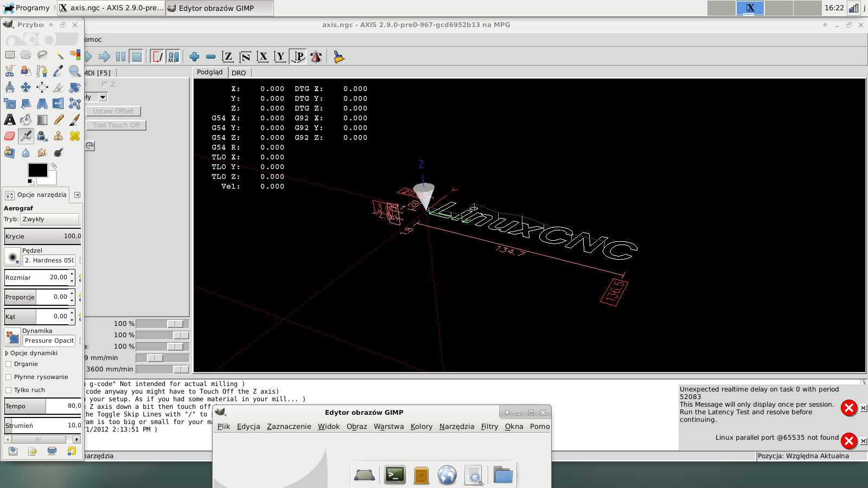Switch to the DRO tab in AXIS
Viewport: 868px width, 488px height.
pos(239,73)
